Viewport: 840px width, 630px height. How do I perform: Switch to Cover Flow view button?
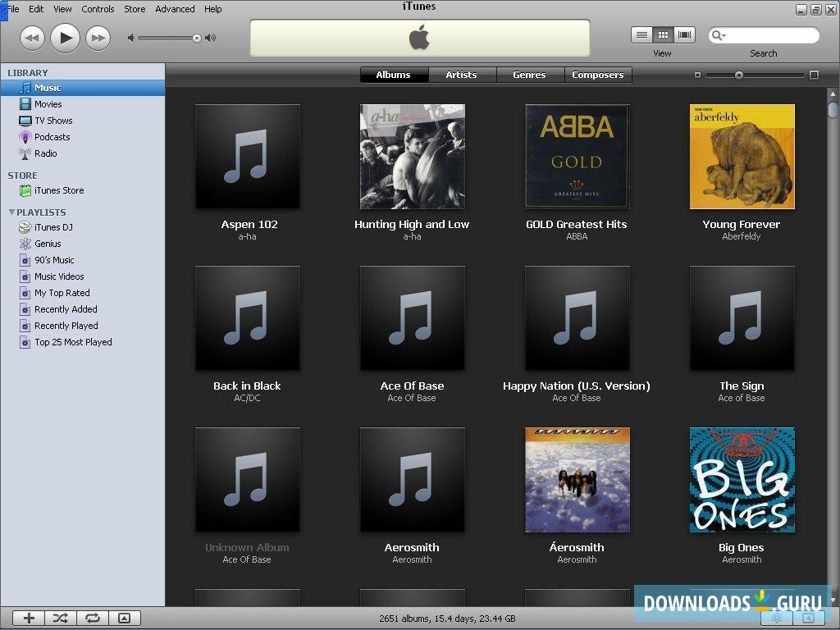pyautogui.click(x=684, y=35)
